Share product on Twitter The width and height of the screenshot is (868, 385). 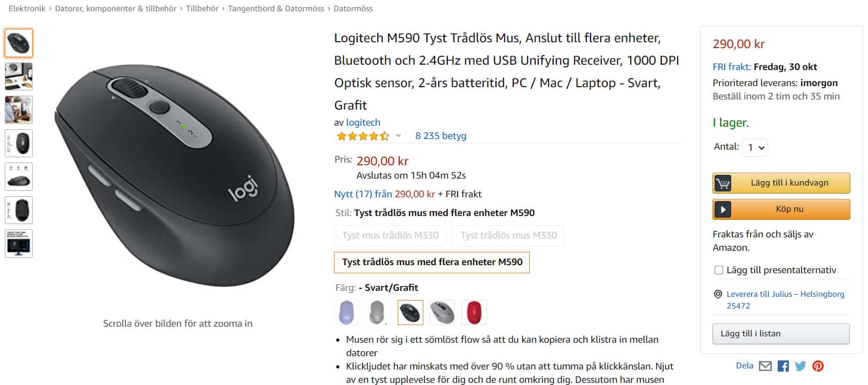click(x=800, y=366)
